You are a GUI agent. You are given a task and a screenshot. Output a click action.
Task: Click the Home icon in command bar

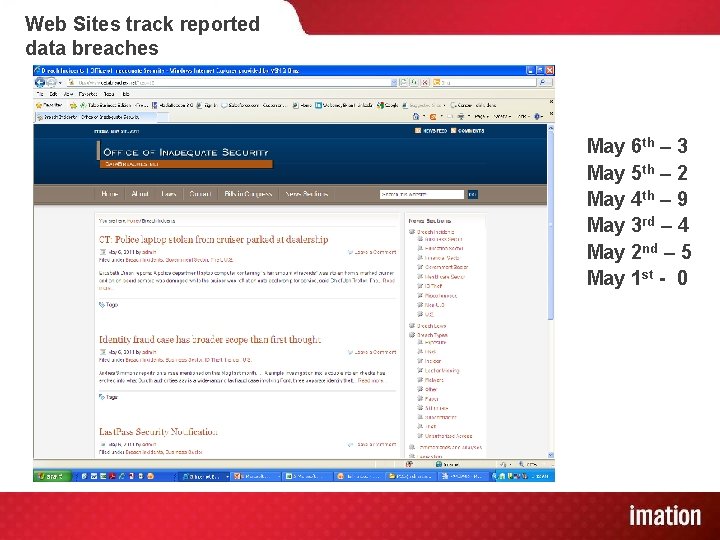point(416,117)
